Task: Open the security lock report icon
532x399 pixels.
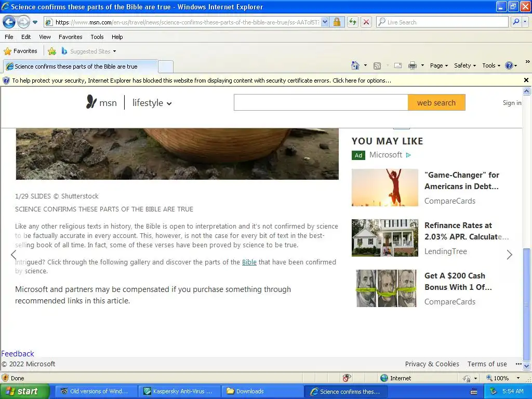Action: 337,22
